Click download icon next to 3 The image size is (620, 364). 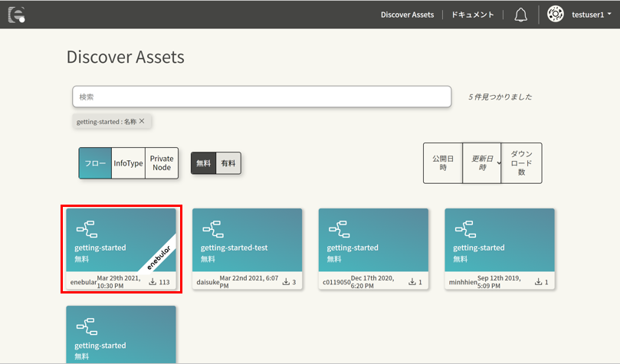point(286,282)
